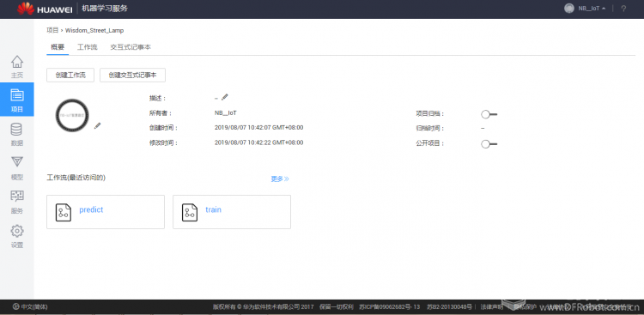Toggle the 项目归档 archive switch
The width and height of the screenshot is (644, 315).
pyautogui.click(x=489, y=114)
